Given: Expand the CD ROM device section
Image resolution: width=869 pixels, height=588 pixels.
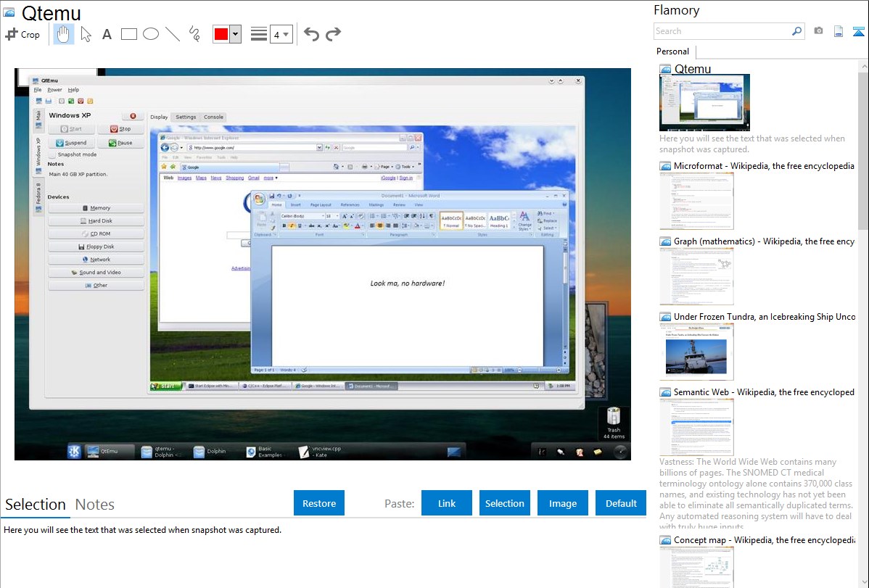Looking at the screenshot, I should 96,234.
